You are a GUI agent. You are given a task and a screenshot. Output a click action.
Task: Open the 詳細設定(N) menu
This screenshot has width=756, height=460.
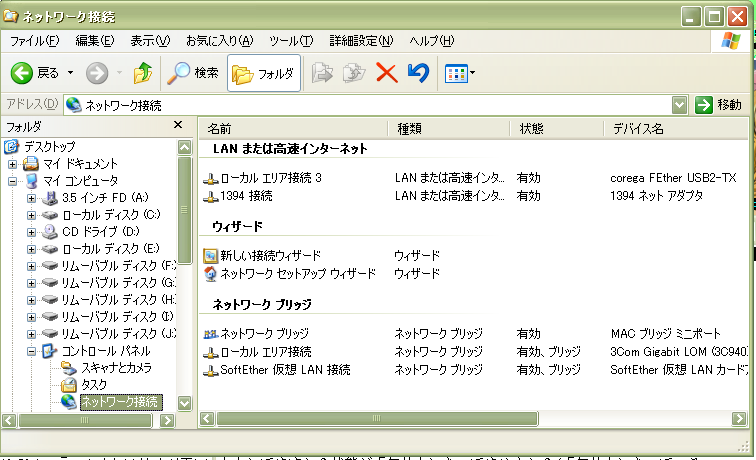point(361,41)
